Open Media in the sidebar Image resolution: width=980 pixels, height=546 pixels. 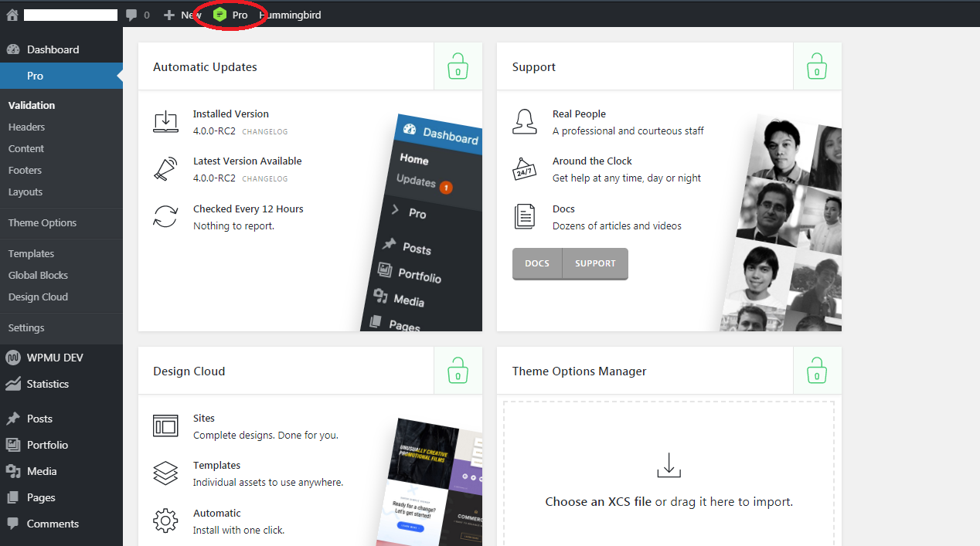pos(41,471)
